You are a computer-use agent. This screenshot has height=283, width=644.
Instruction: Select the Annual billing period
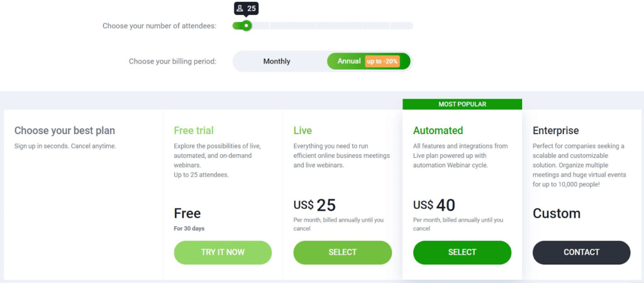click(369, 61)
